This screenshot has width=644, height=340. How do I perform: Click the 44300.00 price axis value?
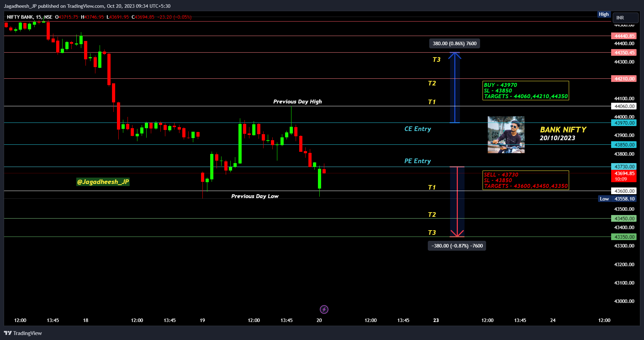coord(624,62)
